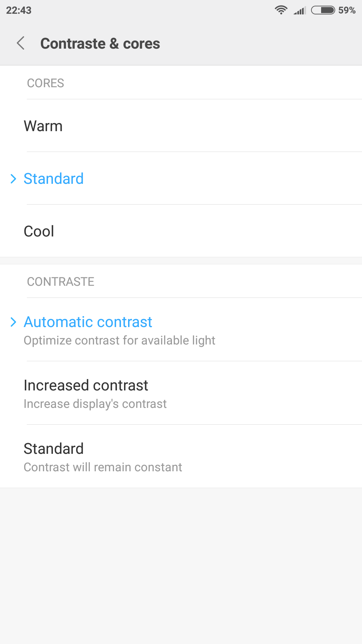Tap "Optimize contrast for available light" description
The width and height of the screenshot is (362, 644).
pos(119,340)
